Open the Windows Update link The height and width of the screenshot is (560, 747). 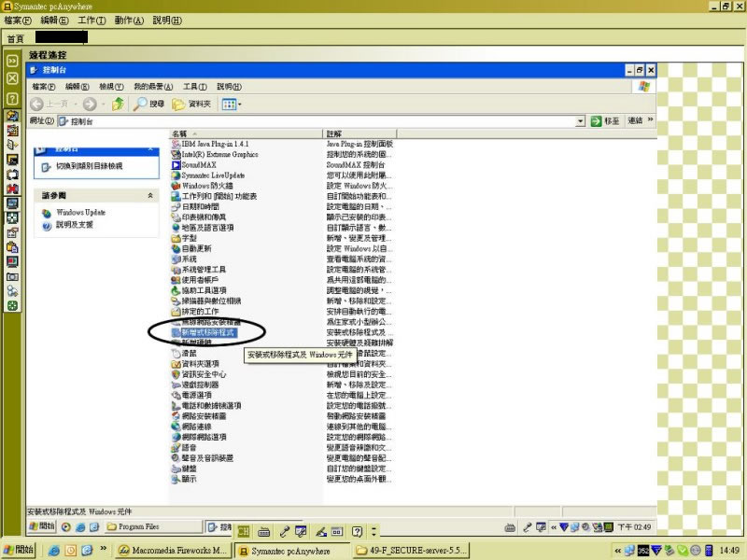[x=80, y=213]
